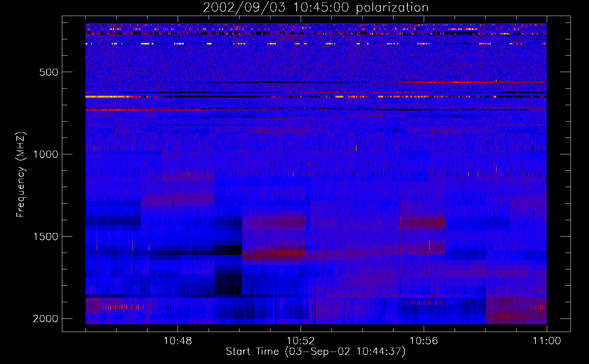The width and height of the screenshot is (589, 364).
Task: Click the 10:48 time tick label
Action: (x=178, y=341)
